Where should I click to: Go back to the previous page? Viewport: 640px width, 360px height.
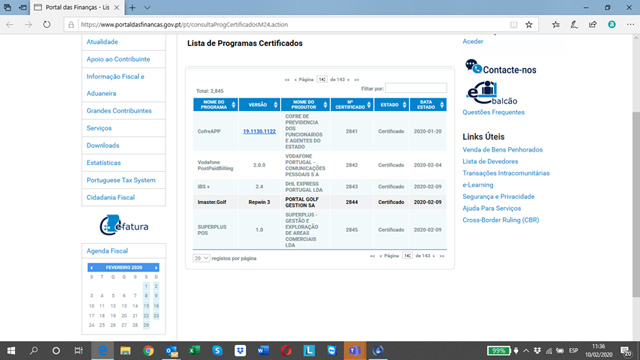click(x=10, y=24)
